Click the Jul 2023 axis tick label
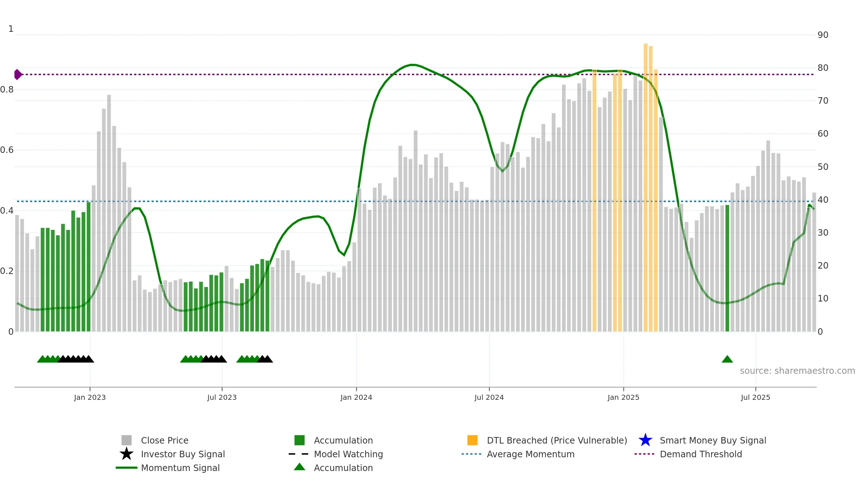 click(222, 398)
